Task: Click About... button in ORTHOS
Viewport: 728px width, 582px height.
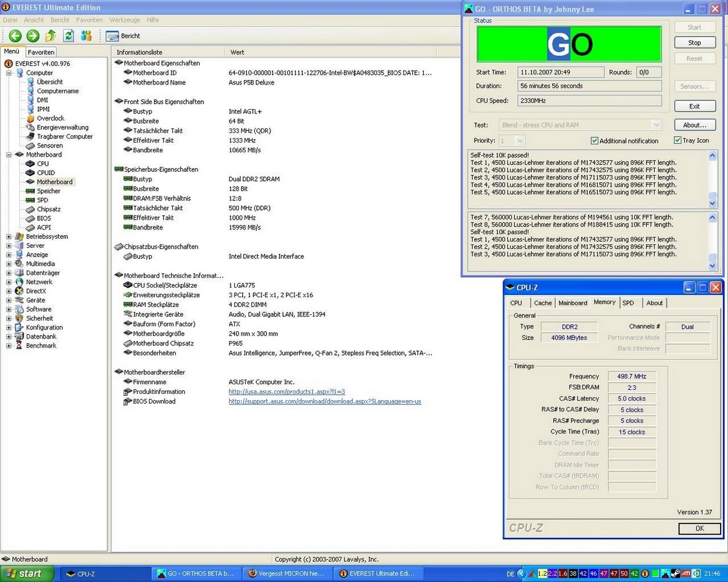Action: click(x=694, y=125)
